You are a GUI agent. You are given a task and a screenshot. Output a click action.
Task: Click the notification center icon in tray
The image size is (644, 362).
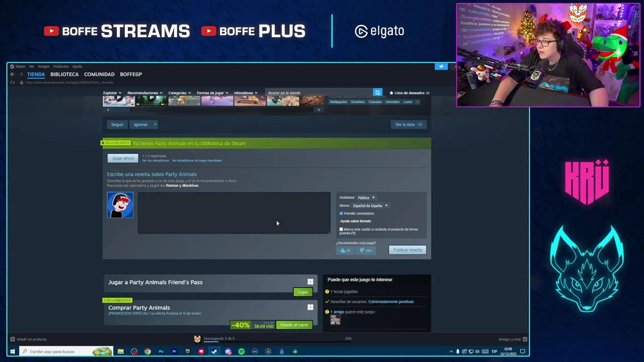[523, 351]
